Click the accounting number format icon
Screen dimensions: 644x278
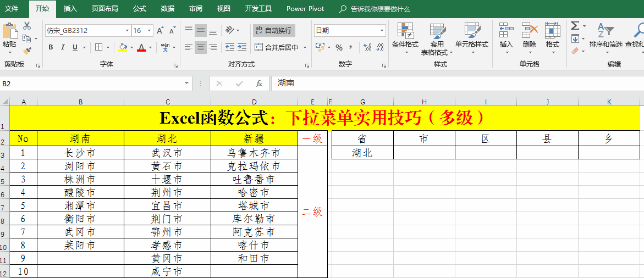click(320, 47)
